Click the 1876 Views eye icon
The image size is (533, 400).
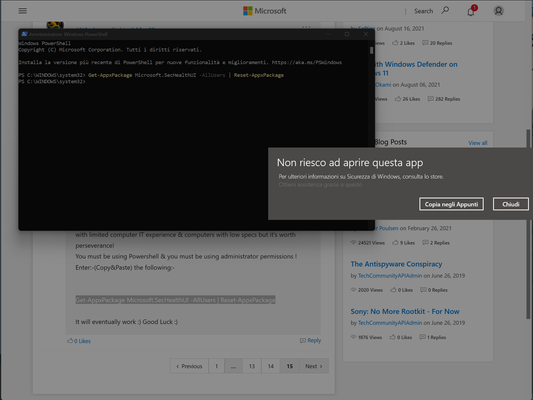[354, 337]
